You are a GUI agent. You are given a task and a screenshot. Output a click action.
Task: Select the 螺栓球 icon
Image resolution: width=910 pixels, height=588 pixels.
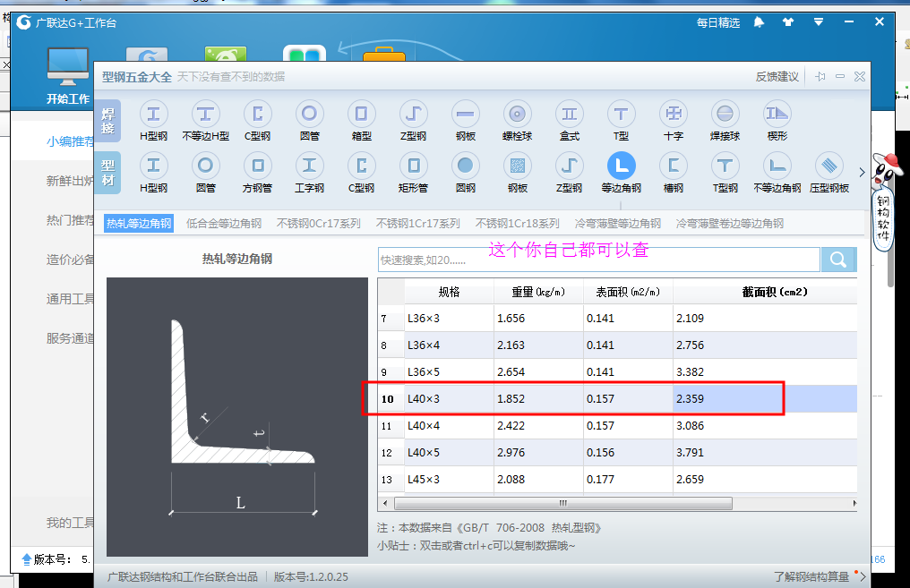(x=517, y=114)
